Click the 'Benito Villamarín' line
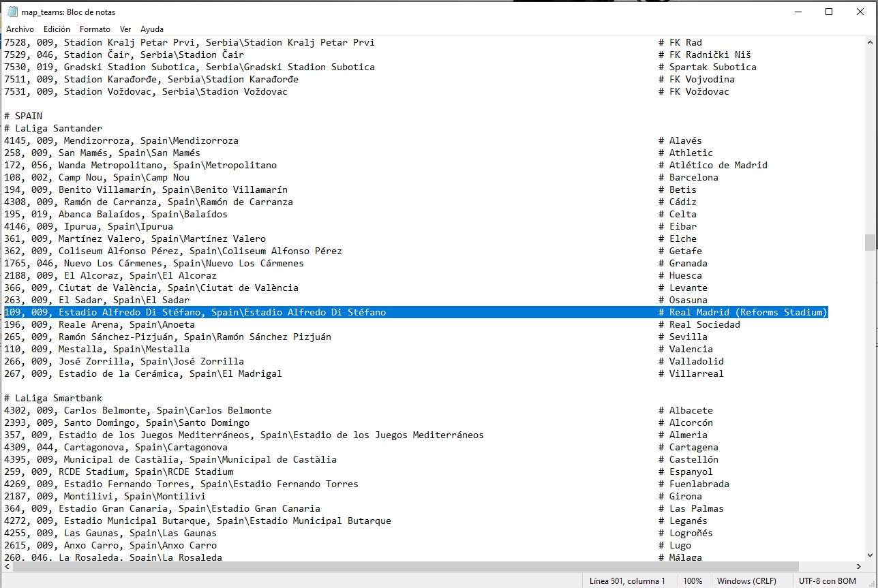878x588 pixels. 146,189
